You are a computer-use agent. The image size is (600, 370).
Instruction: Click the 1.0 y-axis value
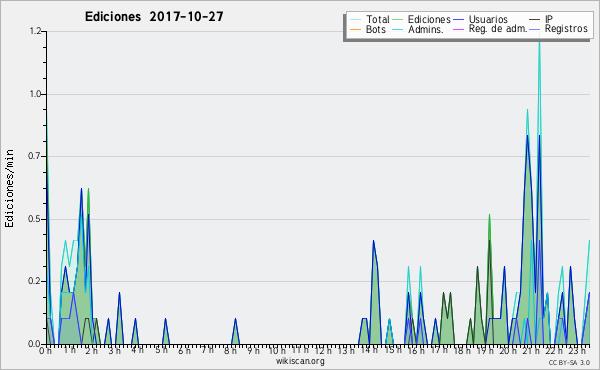(35, 94)
